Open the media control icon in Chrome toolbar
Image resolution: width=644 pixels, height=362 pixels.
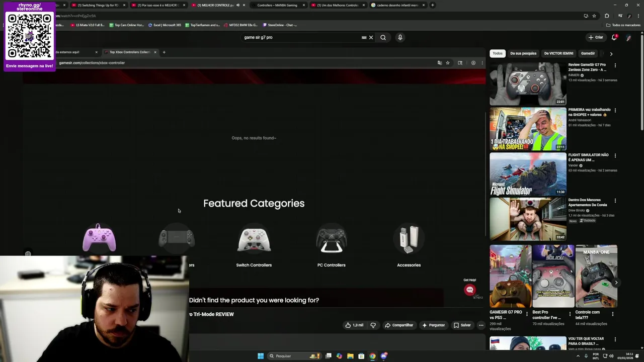coord(620,16)
